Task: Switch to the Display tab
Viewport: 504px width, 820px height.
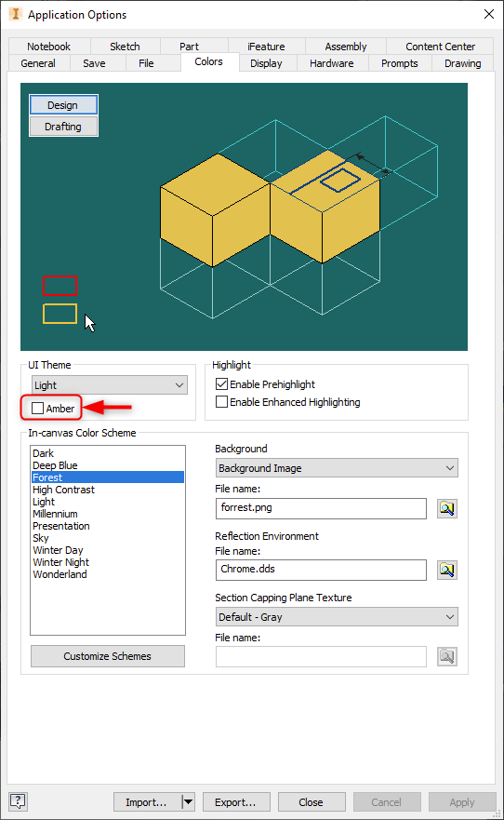Action: pyautogui.click(x=266, y=63)
